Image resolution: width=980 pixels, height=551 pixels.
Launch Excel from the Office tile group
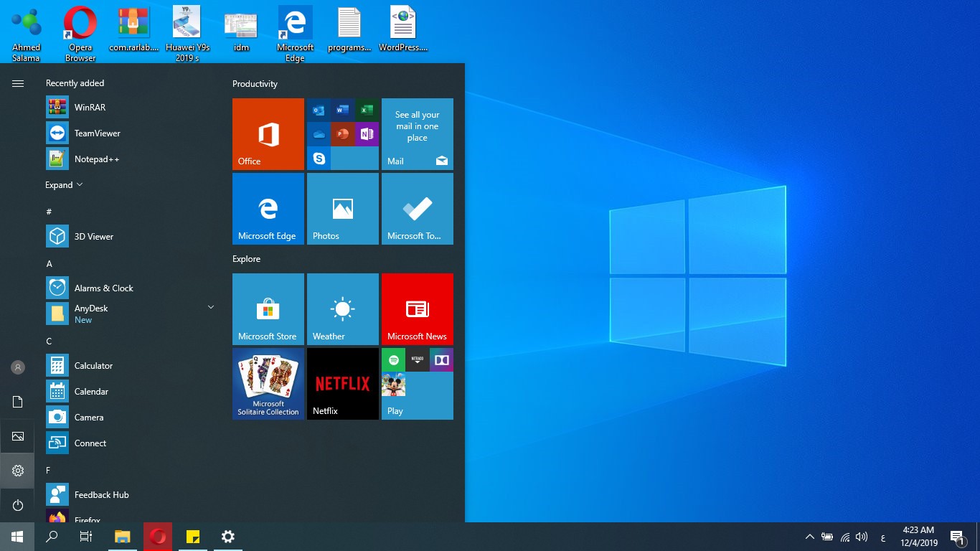[x=367, y=110]
